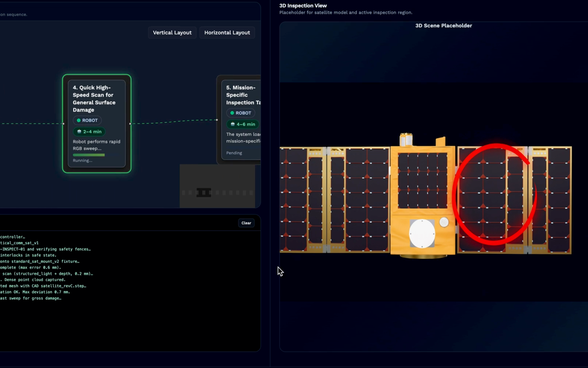Click the workflow minimap thumbnail
Image resolution: width=588 pixels, height=368 pixels.
217,186
